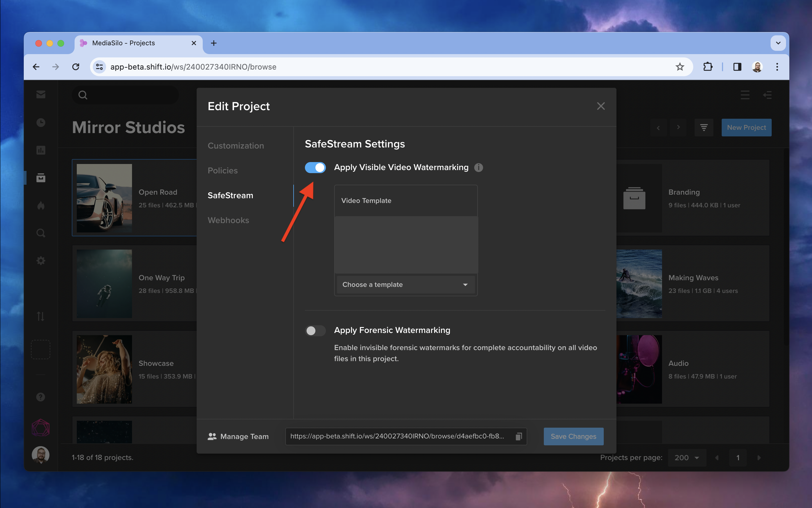
Task: Click the header next chevron button
Action: pos(678,128)
